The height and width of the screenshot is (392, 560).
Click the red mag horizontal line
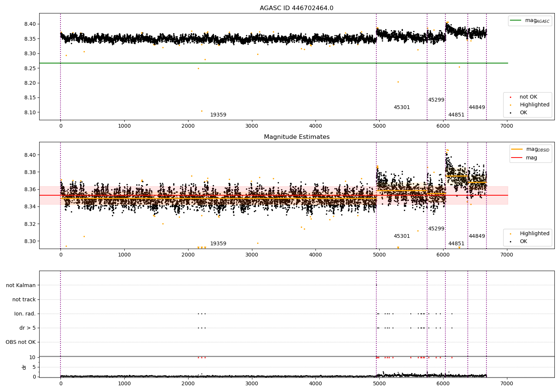[x=274, y=195]
